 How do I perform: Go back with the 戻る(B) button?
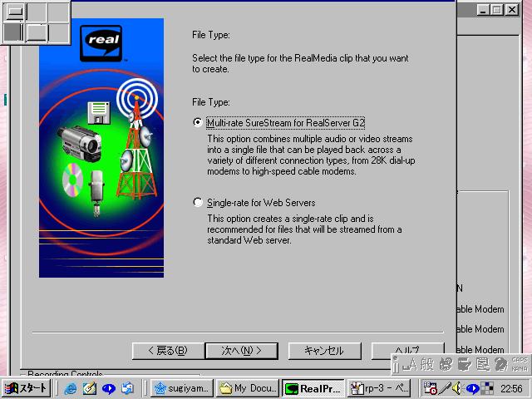(168, 351)
